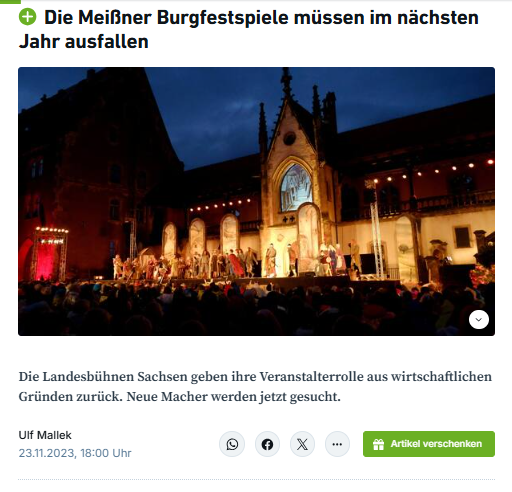512x492 pixels.
Task: Click the Landesbühnen Sachsen teaser paragraph
Action: click(x=255, y=386)
